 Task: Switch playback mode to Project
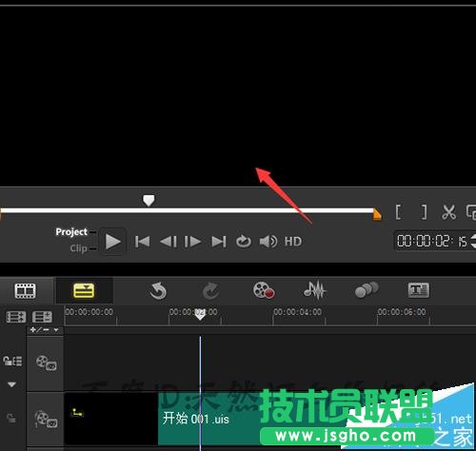click(71, 232)
